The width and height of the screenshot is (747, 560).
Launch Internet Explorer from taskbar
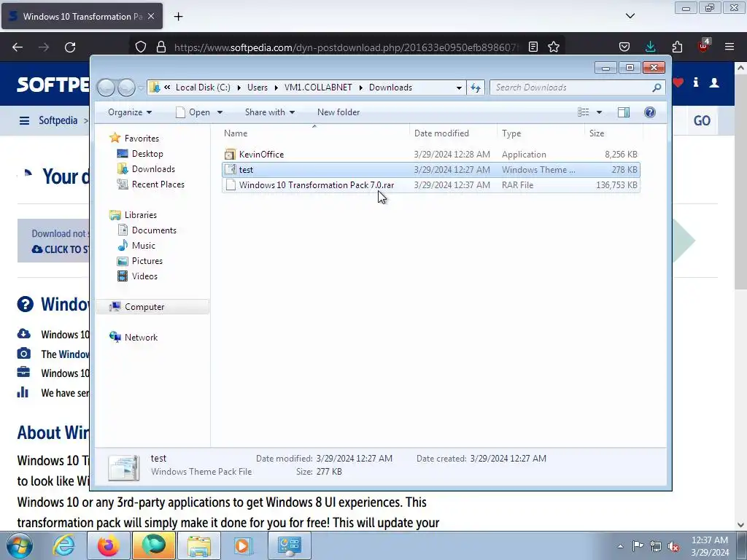coord(64,545)
